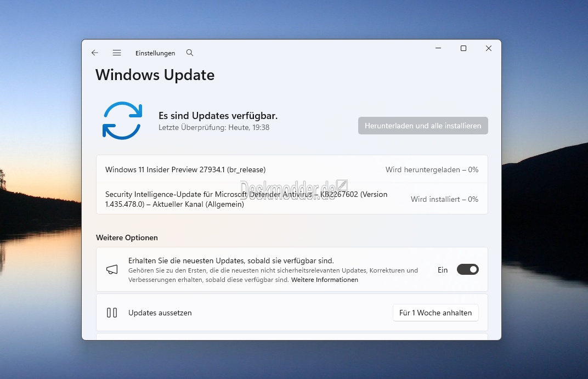Viewport: 588px width, 379px height.
Task: Click the Updates aussetzen row label
Action: [160, 313]
